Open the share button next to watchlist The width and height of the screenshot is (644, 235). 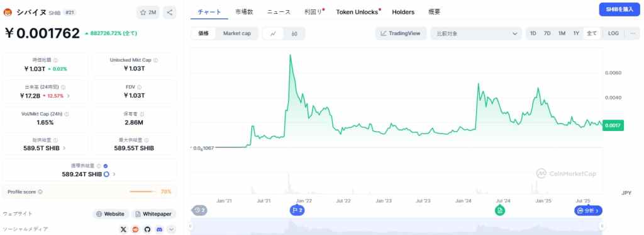(x=170, y=13)
